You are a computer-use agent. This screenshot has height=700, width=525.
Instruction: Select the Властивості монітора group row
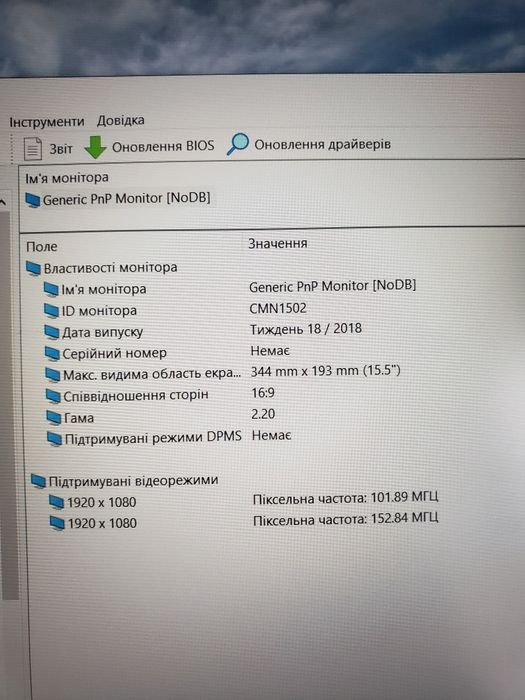(x=102, y=268)
